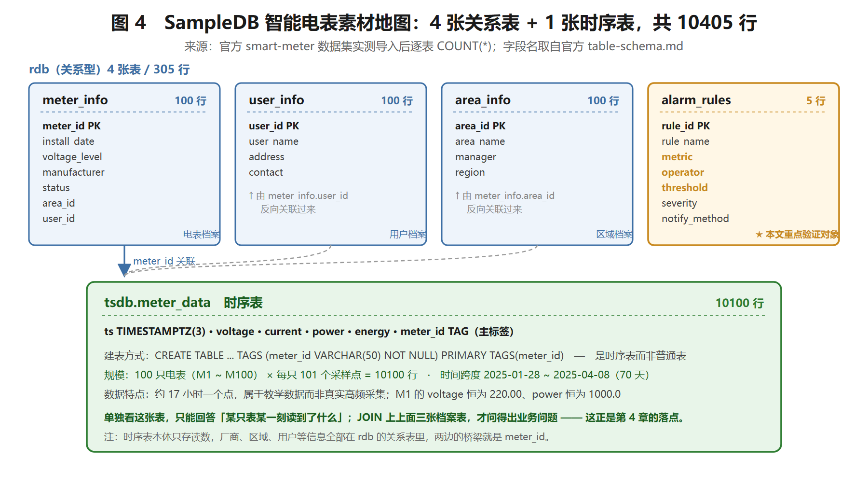Click the highlighted "operator" field
This screenshot has width=868, height=502.
pos(683,172)
